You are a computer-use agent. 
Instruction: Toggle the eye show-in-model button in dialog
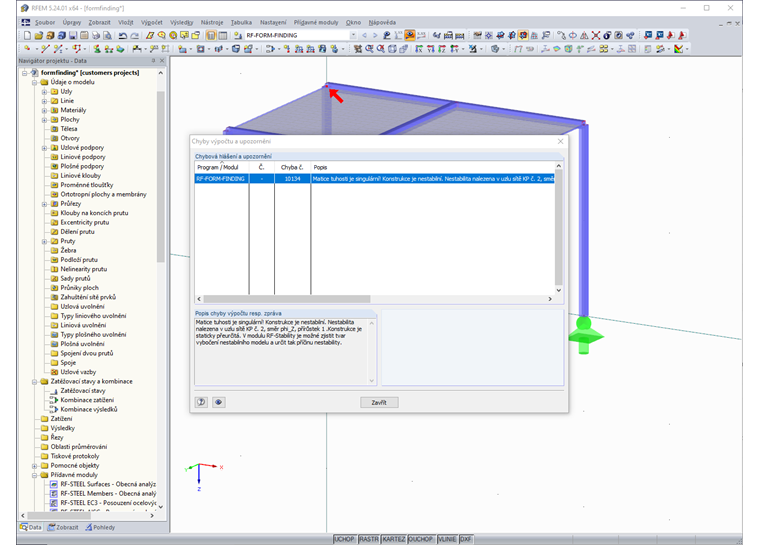pos(219,402)
